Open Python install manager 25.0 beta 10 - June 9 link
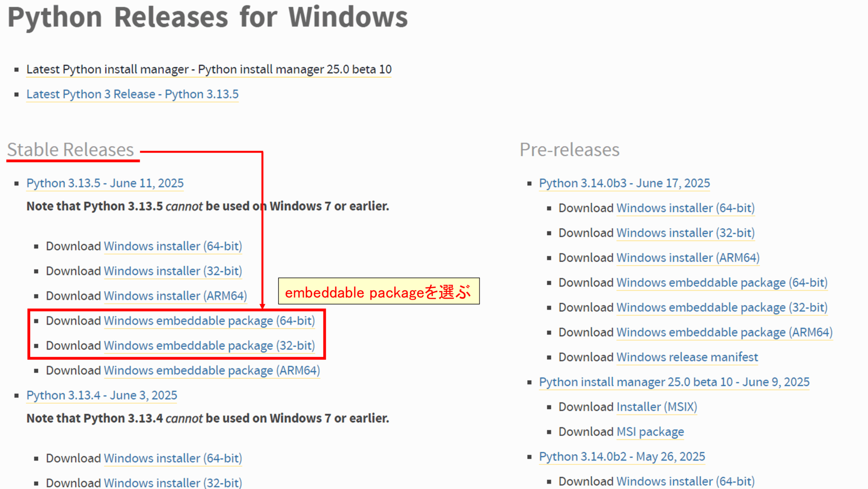Viewport: 868px width, 489px height. click(x=674, y=382)
